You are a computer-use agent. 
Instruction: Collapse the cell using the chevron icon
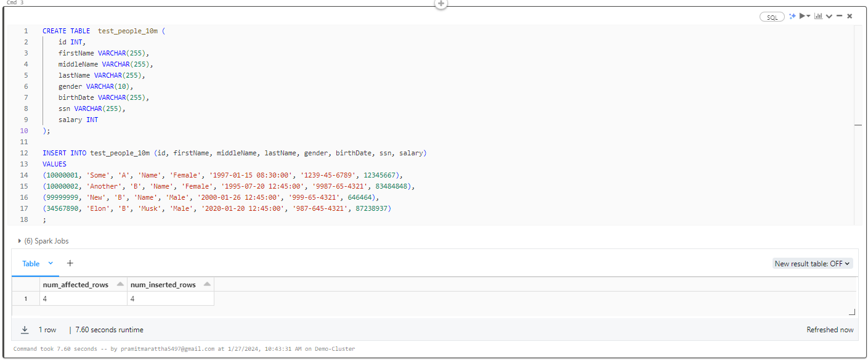829,16
